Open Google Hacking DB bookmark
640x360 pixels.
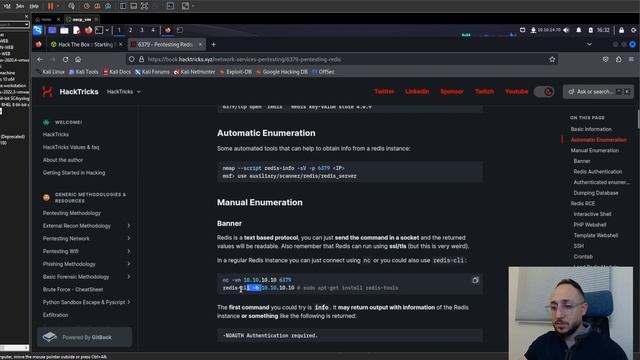pos(282,72)
